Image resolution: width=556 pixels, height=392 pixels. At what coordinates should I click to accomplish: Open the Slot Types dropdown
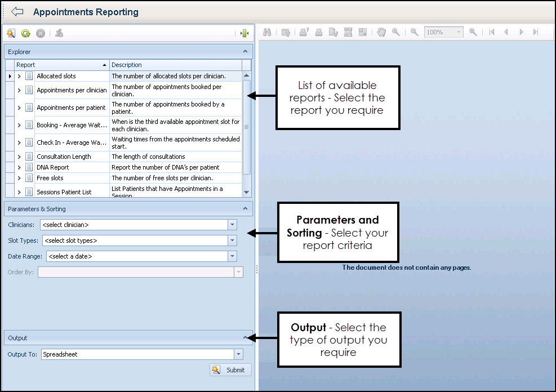pos(232,240)
